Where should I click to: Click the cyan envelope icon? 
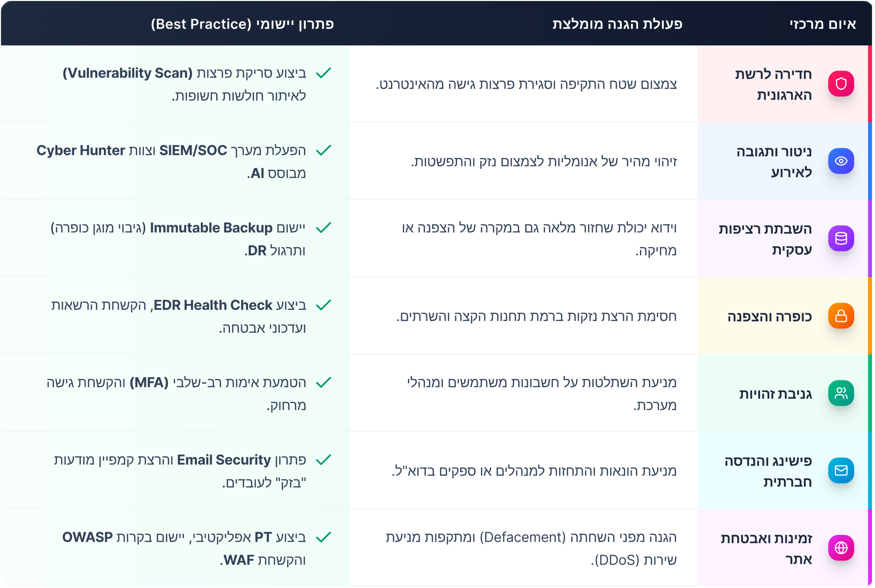click(841, 470)
